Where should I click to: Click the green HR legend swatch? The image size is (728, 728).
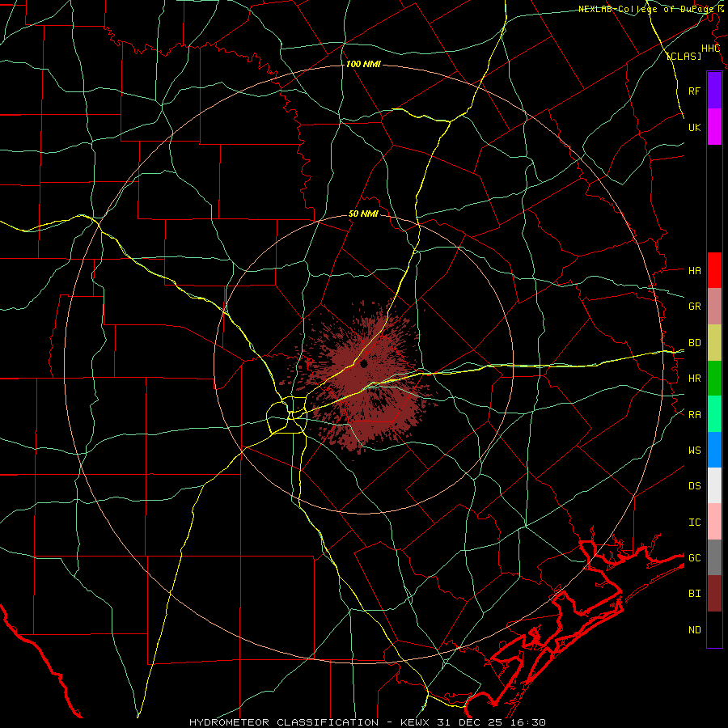(x=714, y=378)
